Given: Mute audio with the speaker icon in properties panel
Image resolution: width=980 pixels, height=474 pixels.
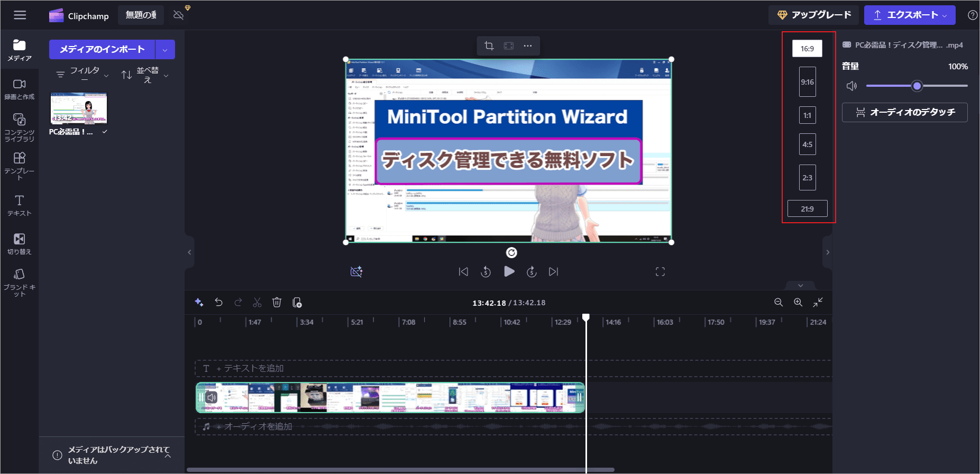Looking at the screenshot, I should click(851, 86).
